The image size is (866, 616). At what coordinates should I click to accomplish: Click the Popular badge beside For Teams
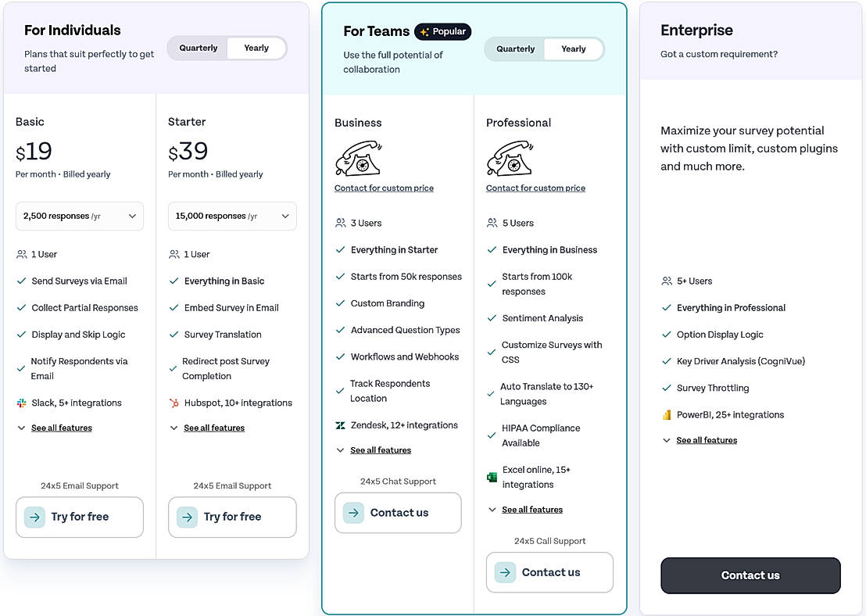[x=443, y=32]
